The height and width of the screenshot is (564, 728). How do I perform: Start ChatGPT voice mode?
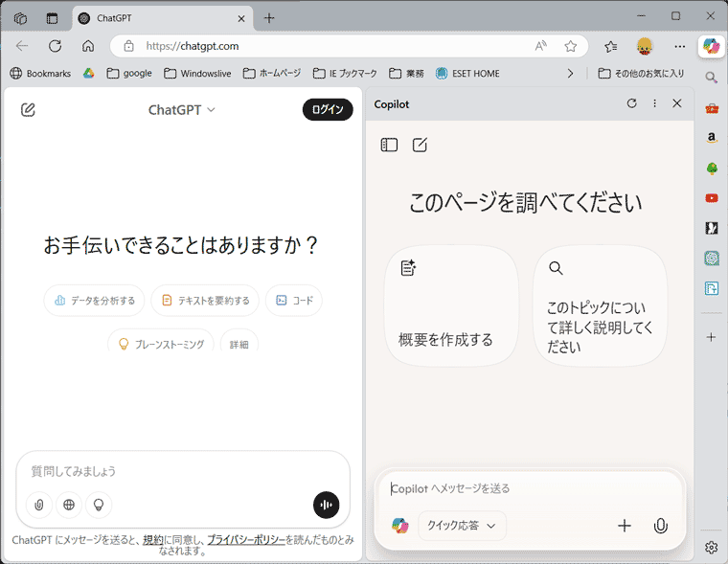(327, 505)
